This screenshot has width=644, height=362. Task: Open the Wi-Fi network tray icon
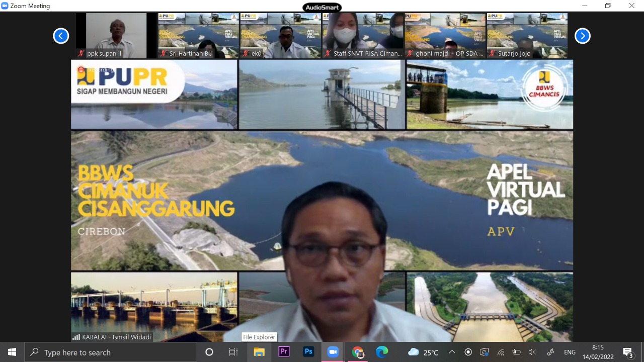pos(501,352)
